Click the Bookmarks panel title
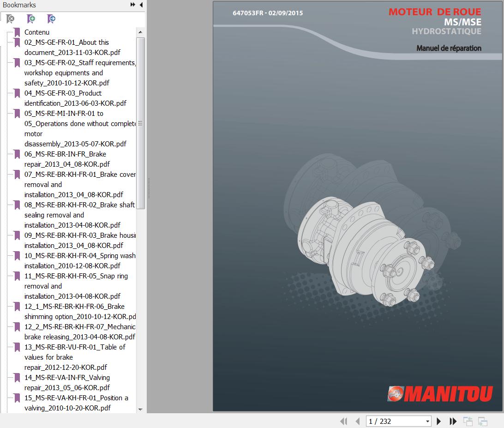The width and height of the screenshot is (504, 428). (x=19, y=5)
